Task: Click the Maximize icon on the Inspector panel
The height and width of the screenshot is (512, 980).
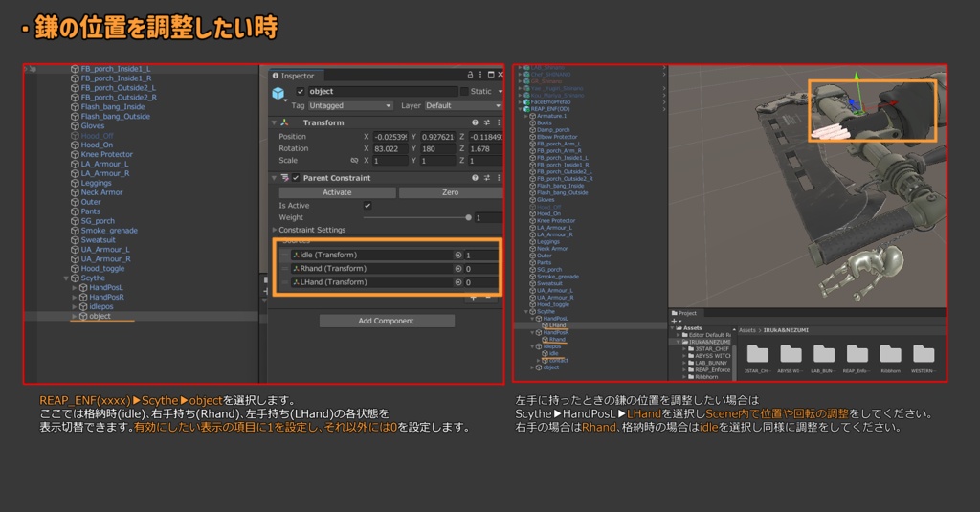Action: pos(491,75)
